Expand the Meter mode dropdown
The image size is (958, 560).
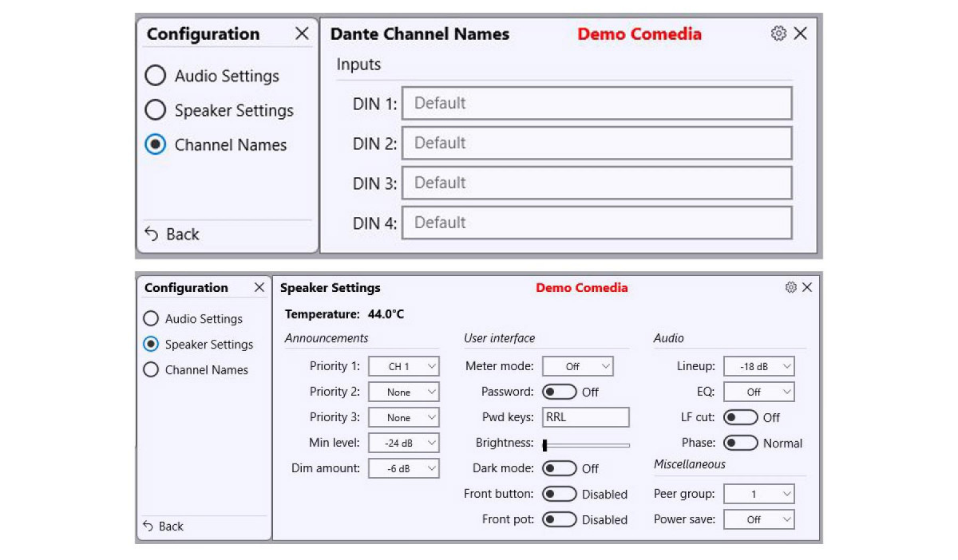[x=577, y=366]
